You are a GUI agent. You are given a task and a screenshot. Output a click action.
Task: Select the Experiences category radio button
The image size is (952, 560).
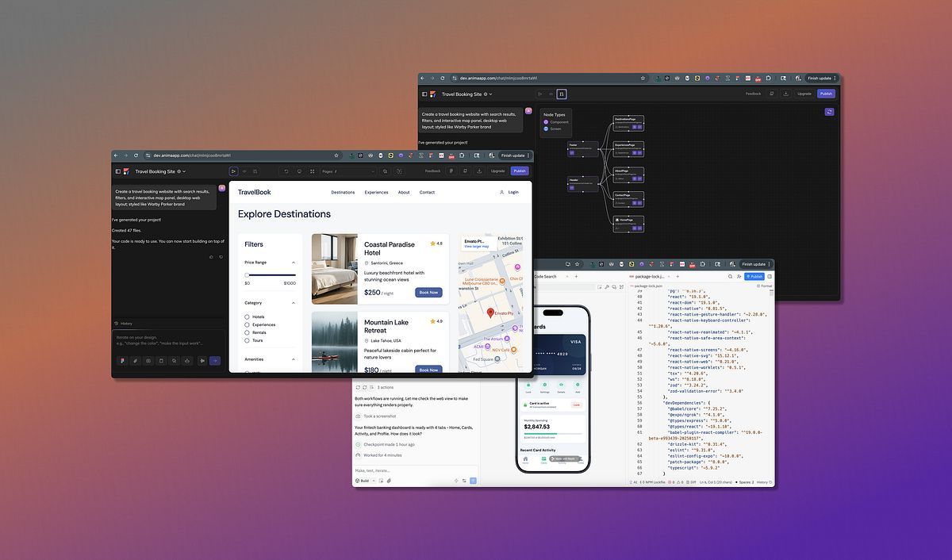pyautogui.click(x=247, y=324)
